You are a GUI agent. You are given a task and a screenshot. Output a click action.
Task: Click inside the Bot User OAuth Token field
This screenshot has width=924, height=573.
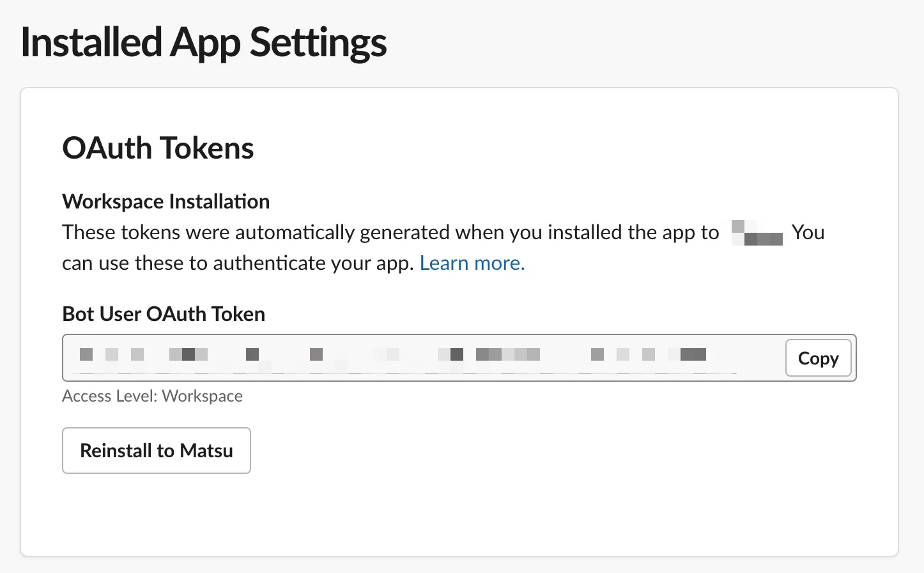422,357
